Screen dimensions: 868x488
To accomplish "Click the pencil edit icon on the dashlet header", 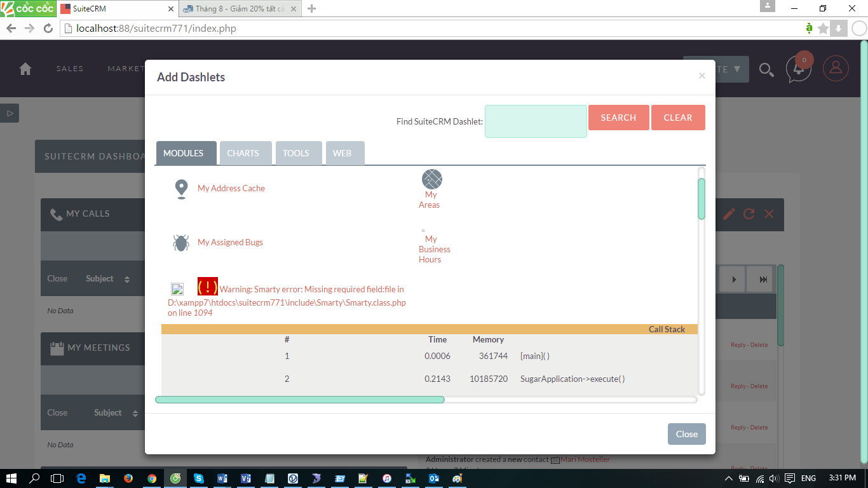I will 729,214.
